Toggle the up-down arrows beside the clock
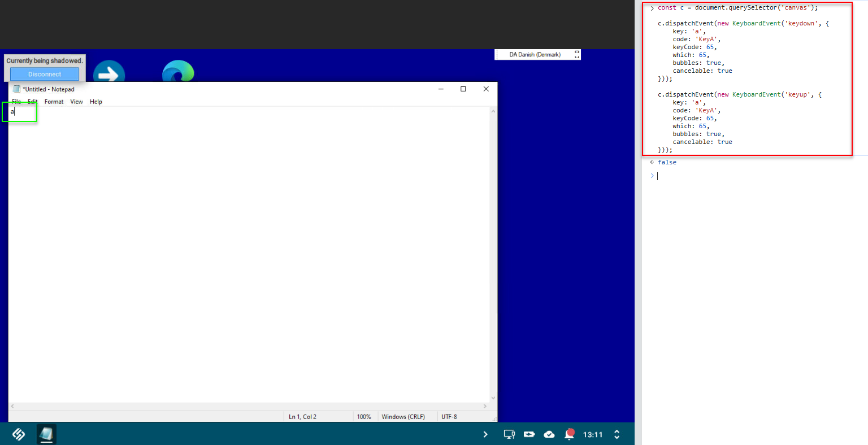The image size is (868, 445). click(x=617, y=434)
